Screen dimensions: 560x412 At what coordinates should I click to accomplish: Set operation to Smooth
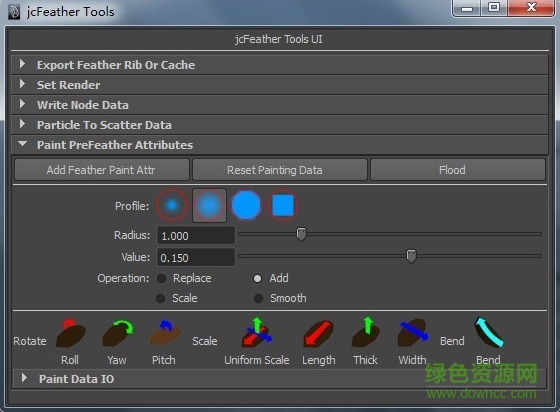click(258, 298)
